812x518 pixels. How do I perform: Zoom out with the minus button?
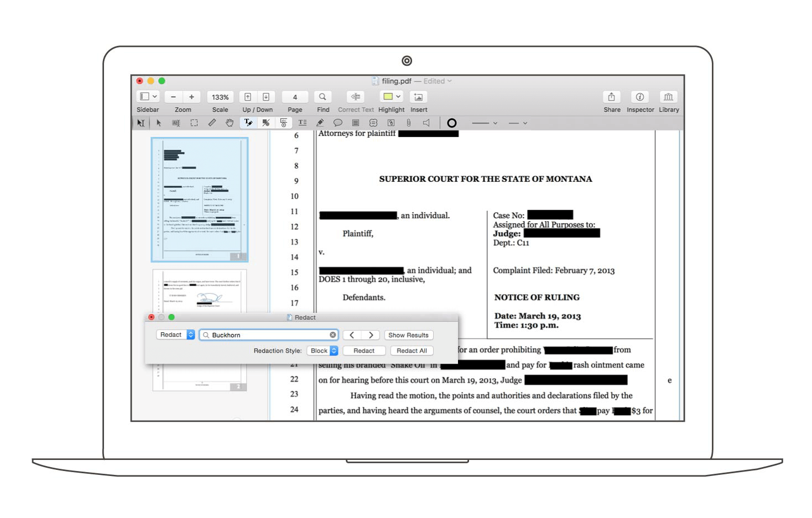[173, 97]
